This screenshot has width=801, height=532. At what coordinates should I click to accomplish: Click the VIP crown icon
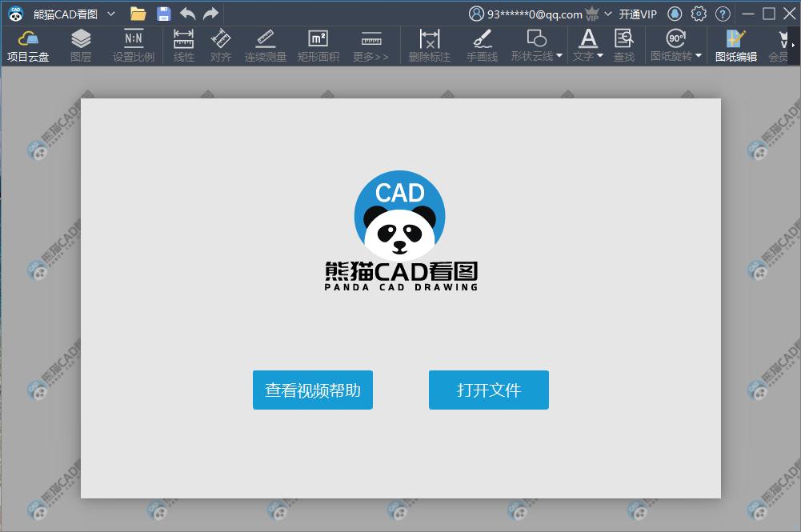pos(592,14)
